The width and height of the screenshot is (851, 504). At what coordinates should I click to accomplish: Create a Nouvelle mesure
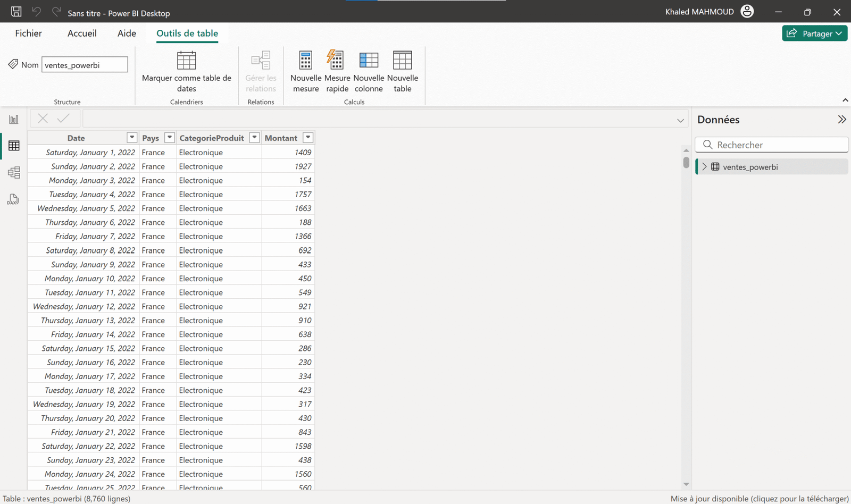[305, 71]
